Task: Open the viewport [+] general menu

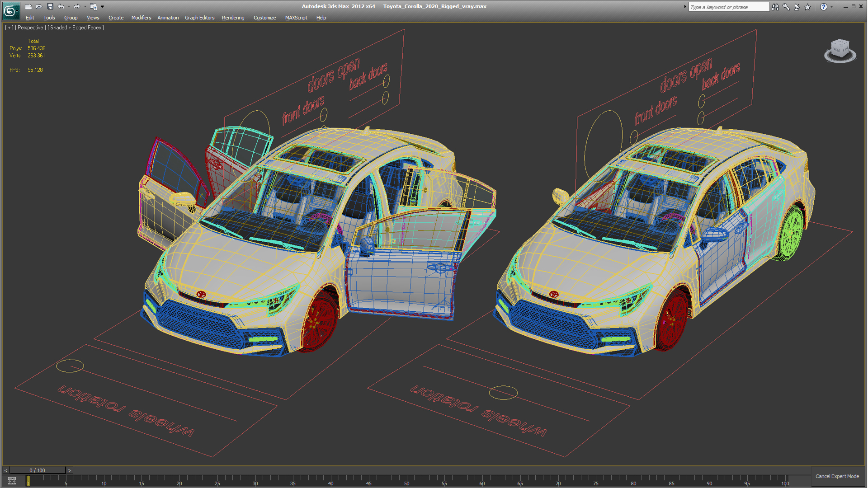Action: point(9,28)
